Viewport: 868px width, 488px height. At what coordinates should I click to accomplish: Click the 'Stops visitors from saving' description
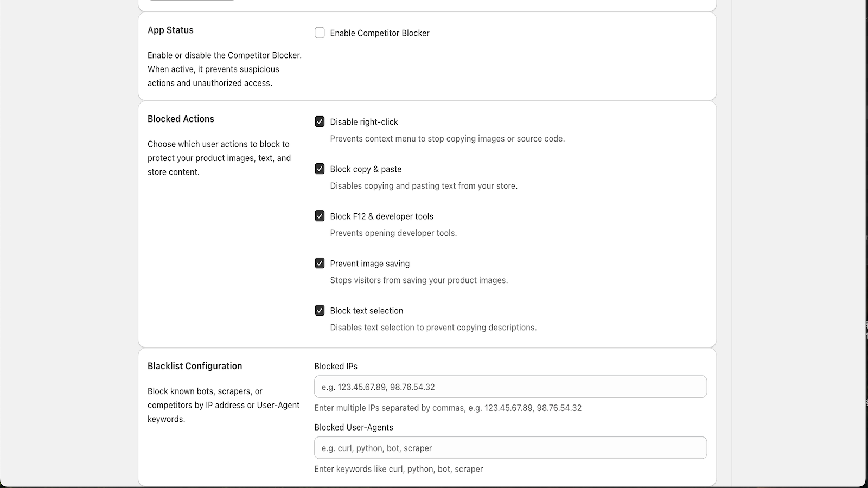click(419, 280)
